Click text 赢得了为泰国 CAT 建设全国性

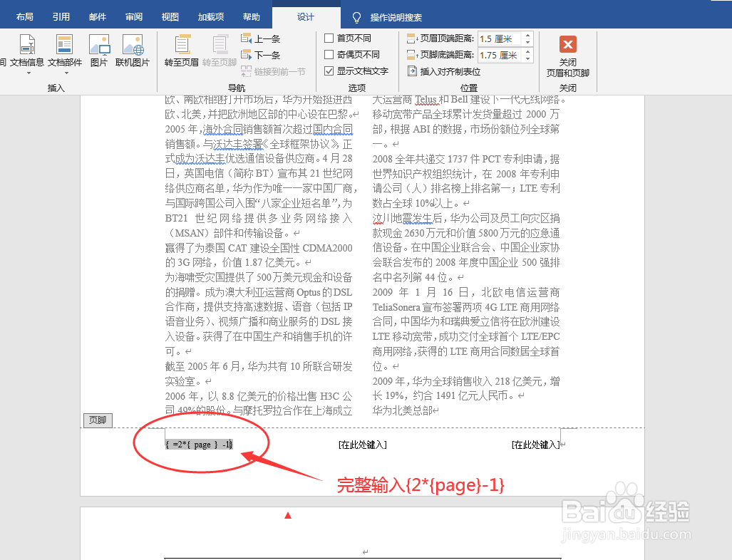coord(259,248)
